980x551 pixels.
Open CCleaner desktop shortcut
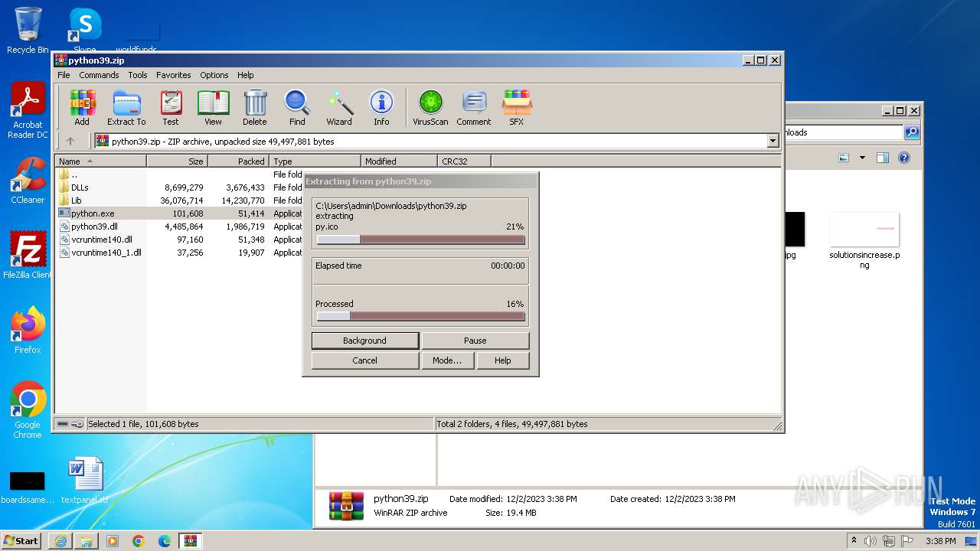pyautogui.click(x=28, y=181)
